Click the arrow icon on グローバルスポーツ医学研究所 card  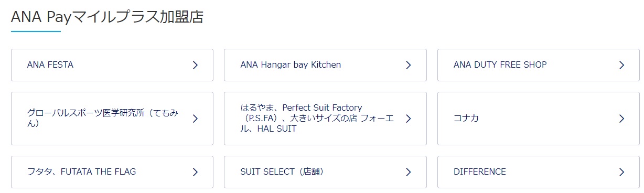point(195,119)
